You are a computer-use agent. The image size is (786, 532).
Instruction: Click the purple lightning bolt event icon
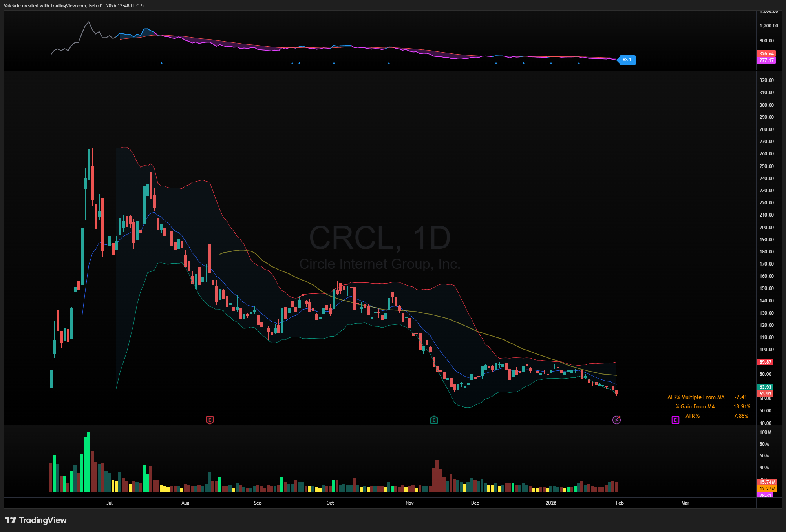[x=616, y=420]
